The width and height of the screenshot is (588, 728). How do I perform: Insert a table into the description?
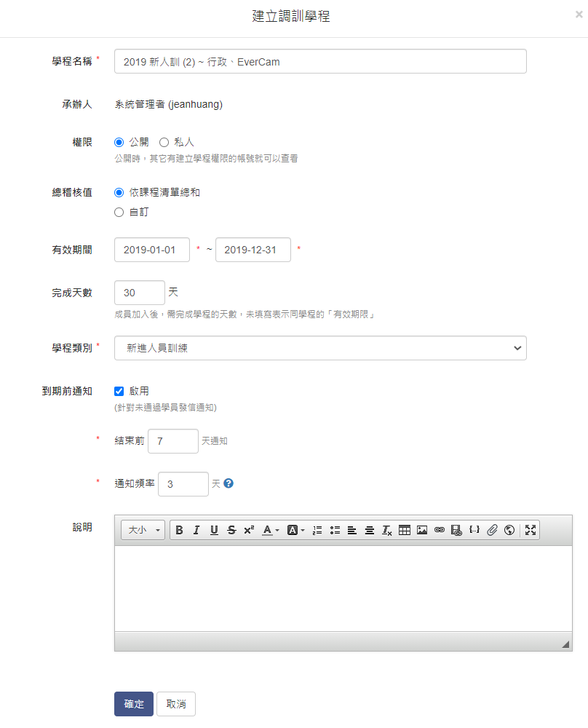(405, 530)
